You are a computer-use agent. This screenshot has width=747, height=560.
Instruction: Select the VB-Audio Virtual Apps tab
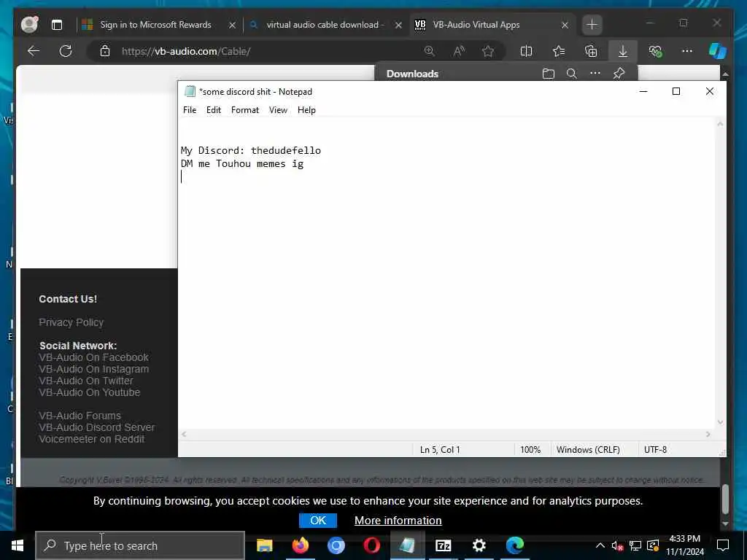[x=476, y=25]
